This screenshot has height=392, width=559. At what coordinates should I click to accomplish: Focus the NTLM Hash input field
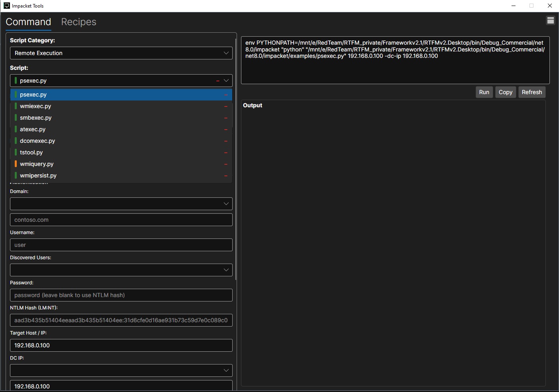(x=121, y=320)
